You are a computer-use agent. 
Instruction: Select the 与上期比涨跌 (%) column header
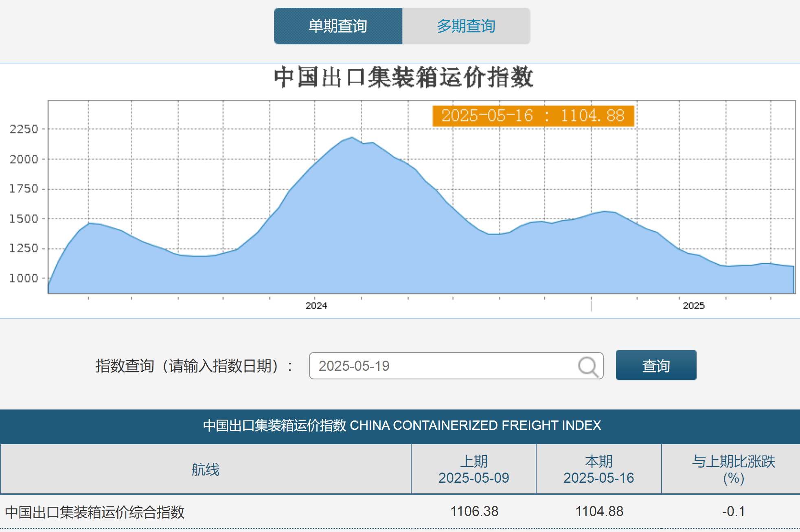733,469
